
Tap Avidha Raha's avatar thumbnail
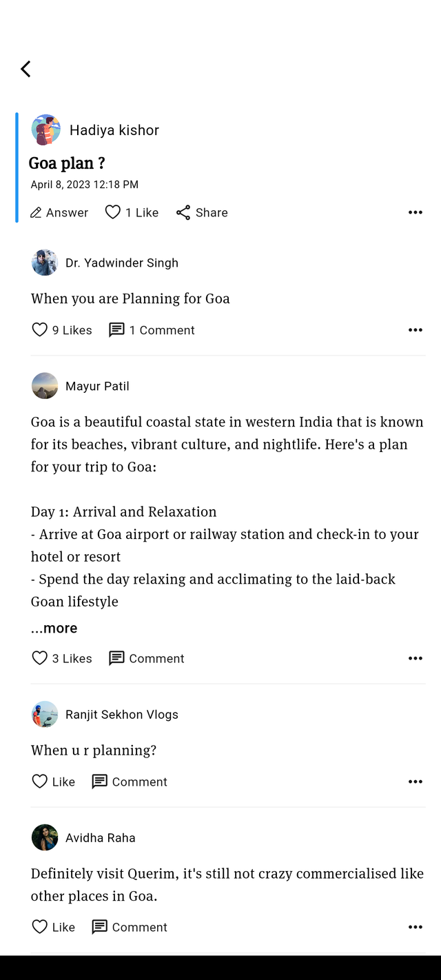point(45,837)
